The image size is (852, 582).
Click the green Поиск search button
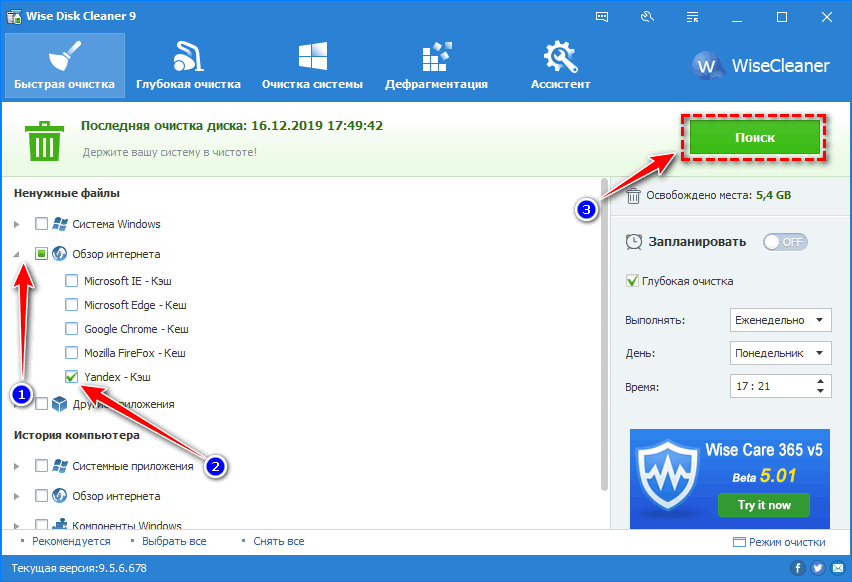(756, 138)
